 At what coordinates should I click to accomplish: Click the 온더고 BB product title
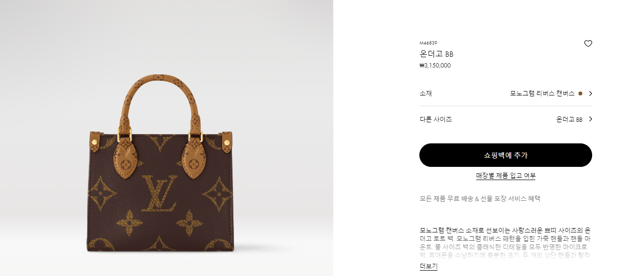click(x=437, y=54)
